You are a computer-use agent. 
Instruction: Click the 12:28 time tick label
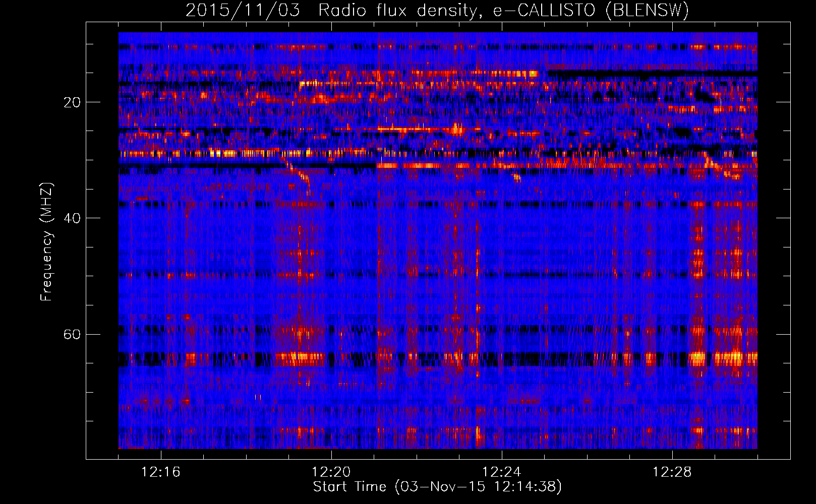point(672,472)
